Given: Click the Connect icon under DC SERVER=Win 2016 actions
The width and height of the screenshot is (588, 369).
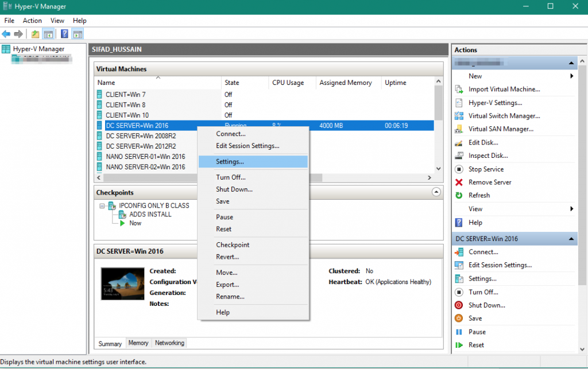Looking at the screenshot, I should tap(459, 252).
